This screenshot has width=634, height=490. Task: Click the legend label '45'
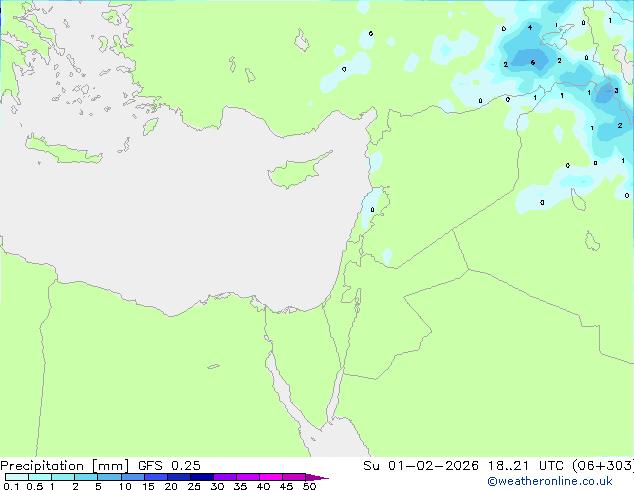click(286, 486)
